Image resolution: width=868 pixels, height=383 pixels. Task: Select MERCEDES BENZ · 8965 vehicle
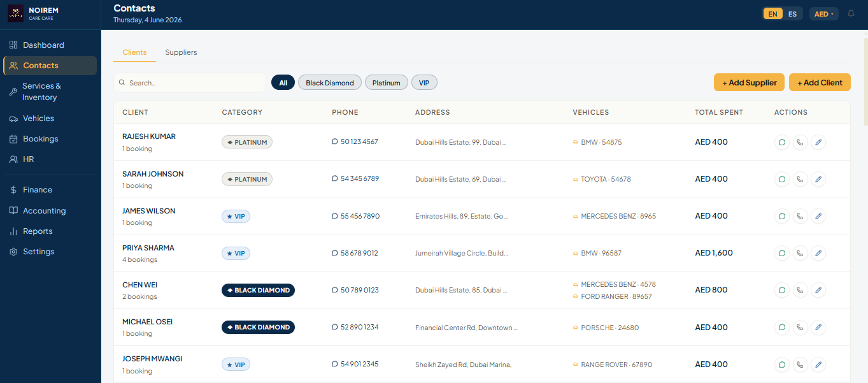618,216
